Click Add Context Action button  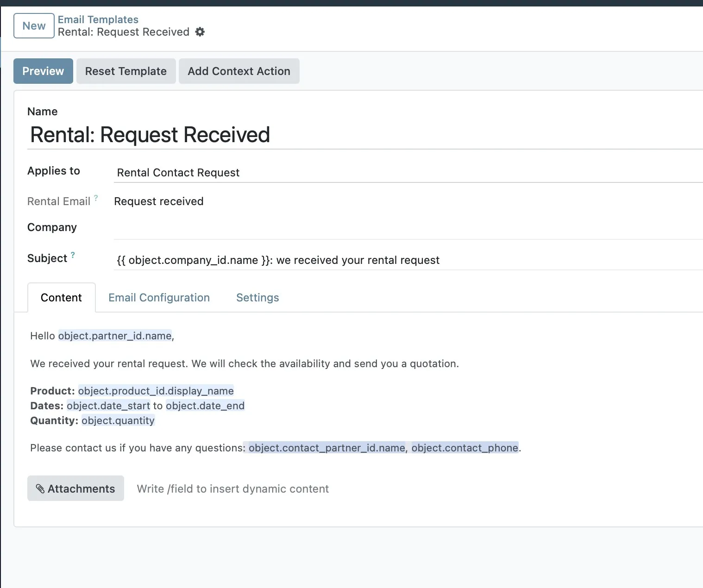tap(239, 71)
